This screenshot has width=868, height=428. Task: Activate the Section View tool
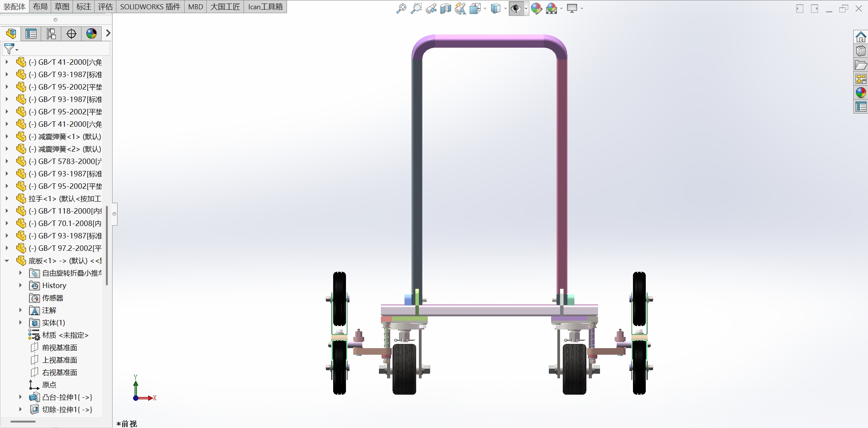point(446,9)
